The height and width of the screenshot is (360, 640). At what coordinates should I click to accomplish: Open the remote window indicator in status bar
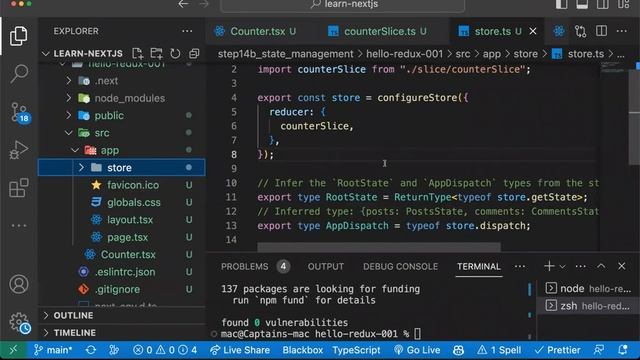(x=13, y=350)
